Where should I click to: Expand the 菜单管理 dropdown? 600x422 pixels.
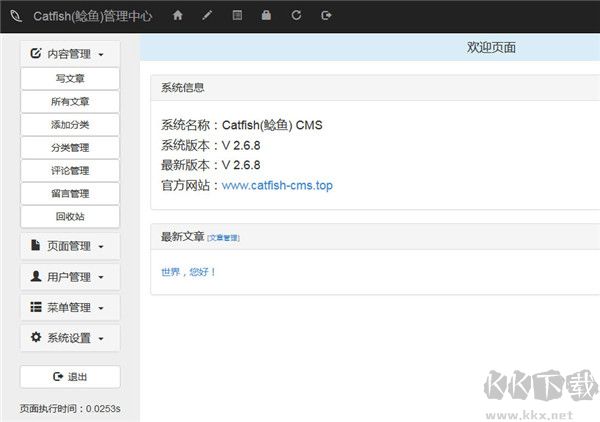[x=69, y=307]
